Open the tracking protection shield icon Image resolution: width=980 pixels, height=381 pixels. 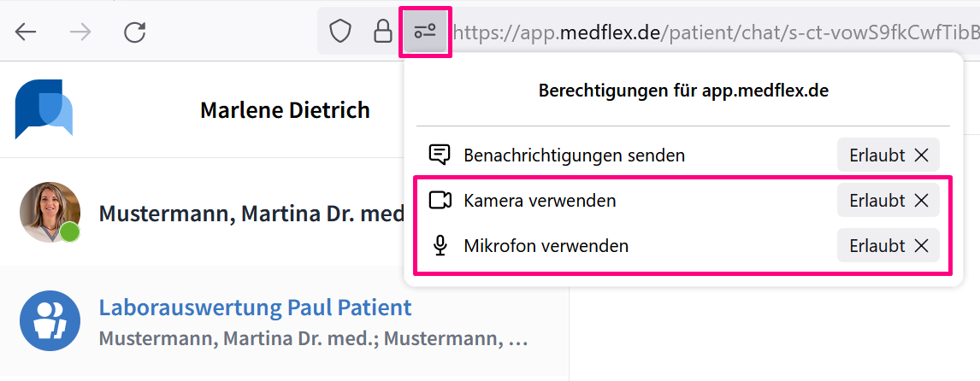[x=340, y=32]
